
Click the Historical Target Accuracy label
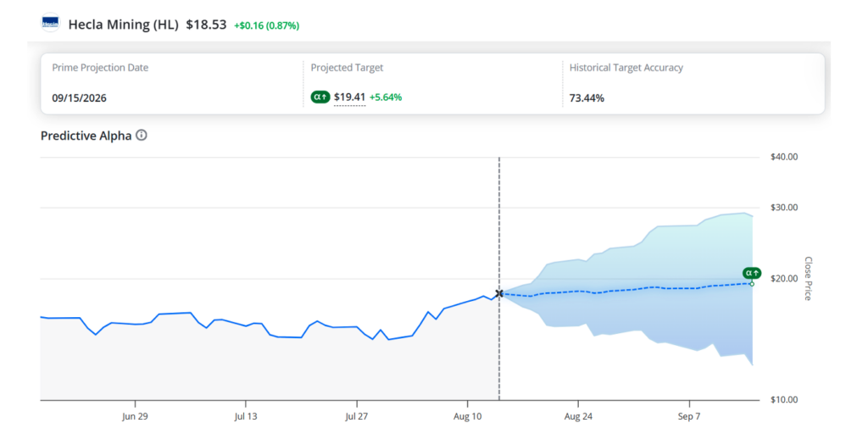tap(626, 68)
